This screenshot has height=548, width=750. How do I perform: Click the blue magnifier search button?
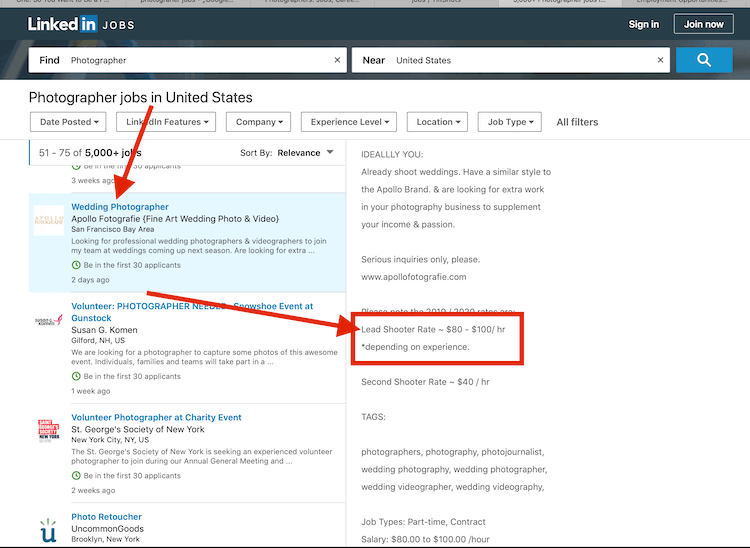coord(704,60)
